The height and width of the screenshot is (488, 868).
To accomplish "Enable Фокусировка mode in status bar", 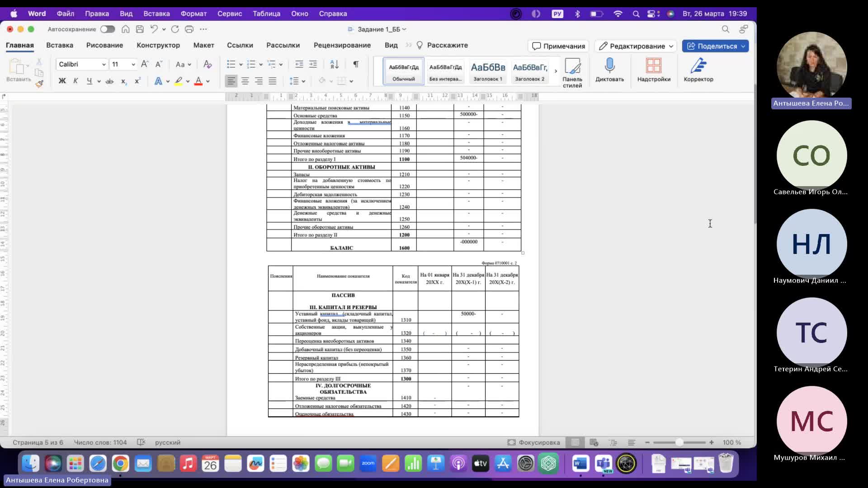I will click(534, 442).
